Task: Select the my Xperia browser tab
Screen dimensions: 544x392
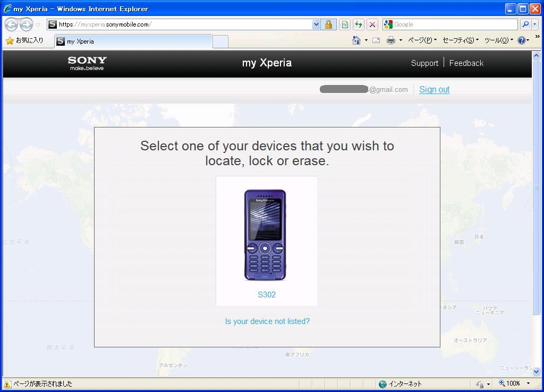Action: [133, 41]
